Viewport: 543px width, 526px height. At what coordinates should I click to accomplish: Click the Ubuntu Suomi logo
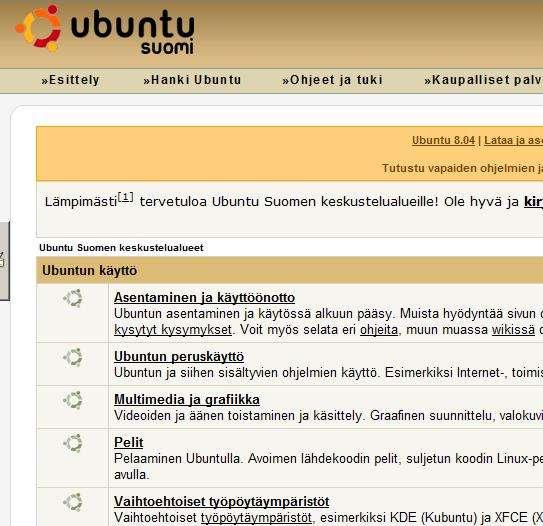105,30
